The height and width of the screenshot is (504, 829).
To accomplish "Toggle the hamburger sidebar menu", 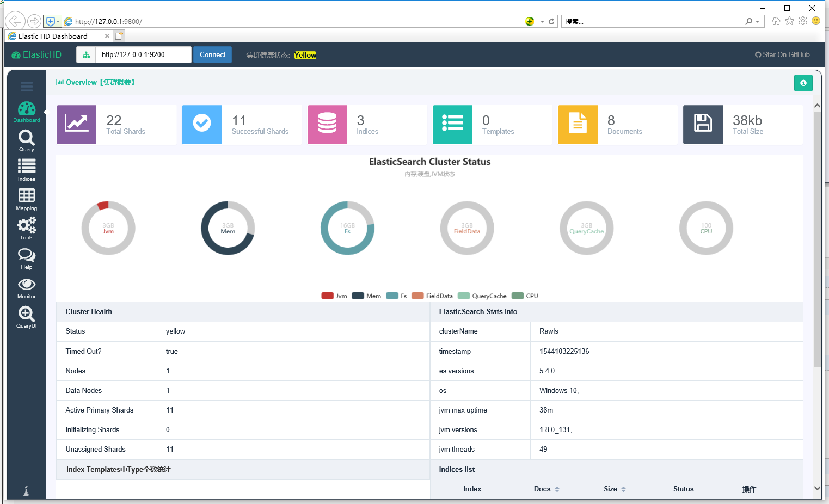I will coord(27,87).
